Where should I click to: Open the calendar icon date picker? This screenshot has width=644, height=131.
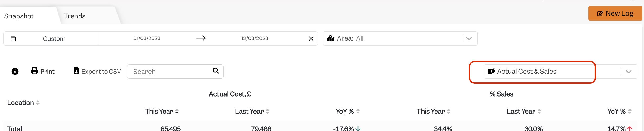point(13,39)
